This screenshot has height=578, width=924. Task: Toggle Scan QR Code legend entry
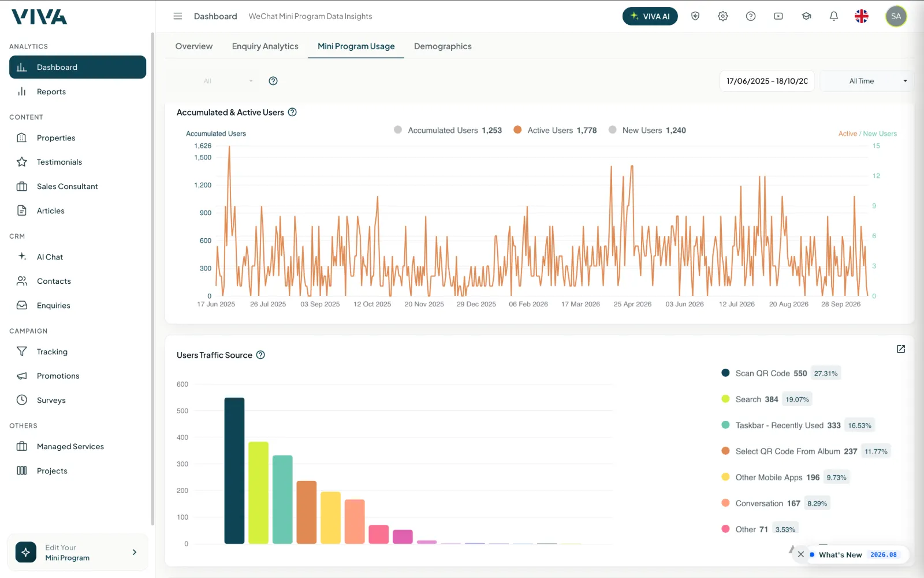780,373
